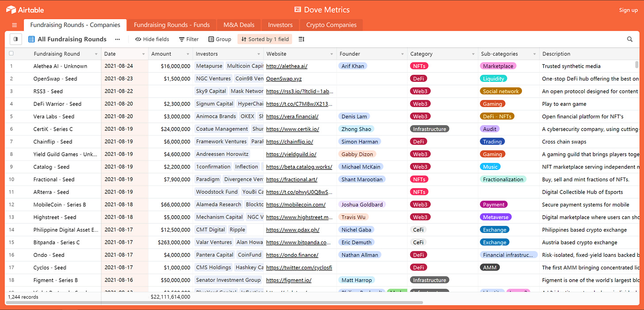Open Amount column dropdown arrow
The width and height of the screenshot is (644, 310).
tap(187, 54)
